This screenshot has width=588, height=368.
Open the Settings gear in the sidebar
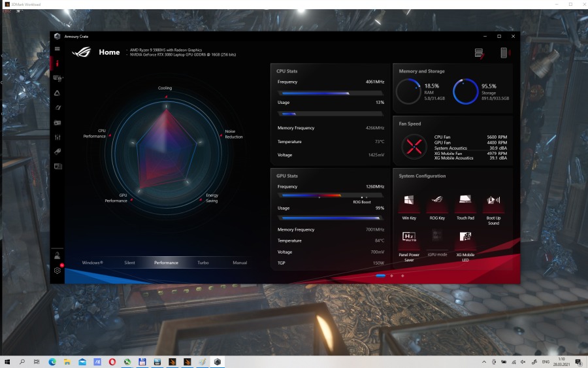tap(57, 270)
